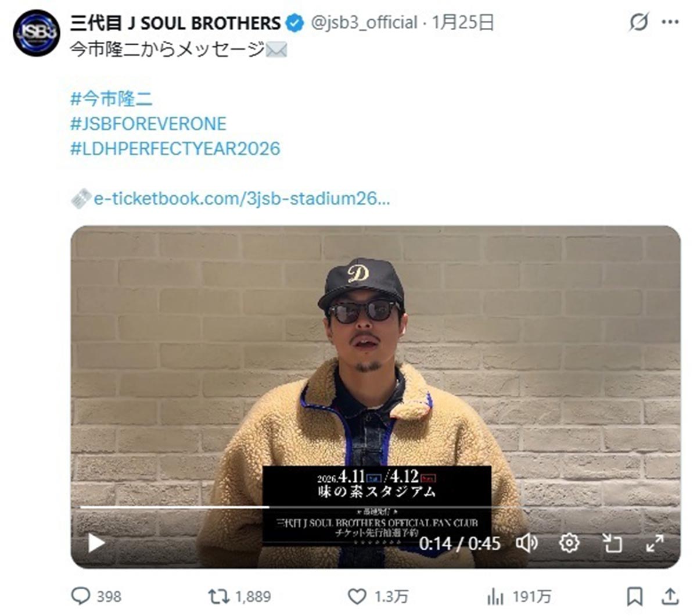Open the video settings gear
697x616 pixels.
click(x=569, y=543)
